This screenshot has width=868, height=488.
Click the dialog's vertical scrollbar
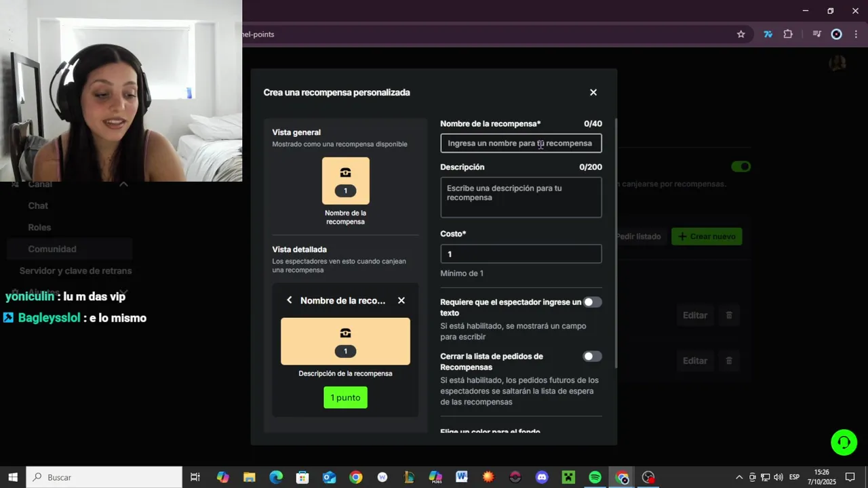(x=616, y=244)
